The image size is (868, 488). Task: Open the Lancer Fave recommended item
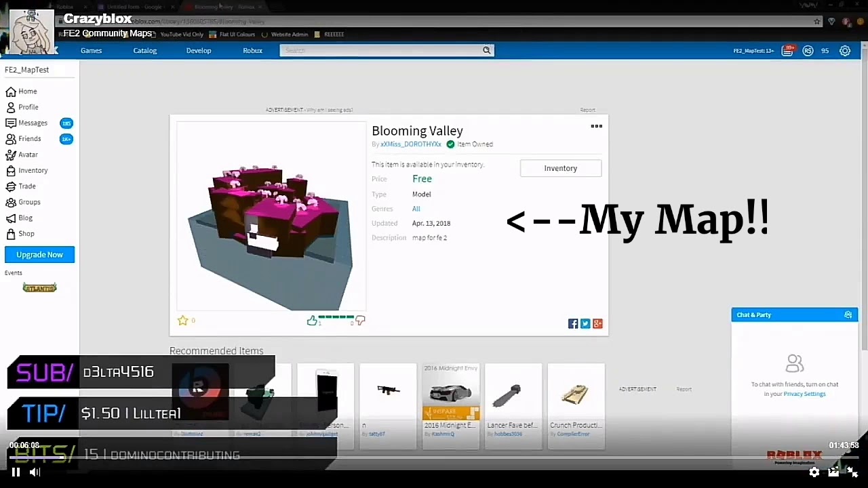click(x=513, y=405)
